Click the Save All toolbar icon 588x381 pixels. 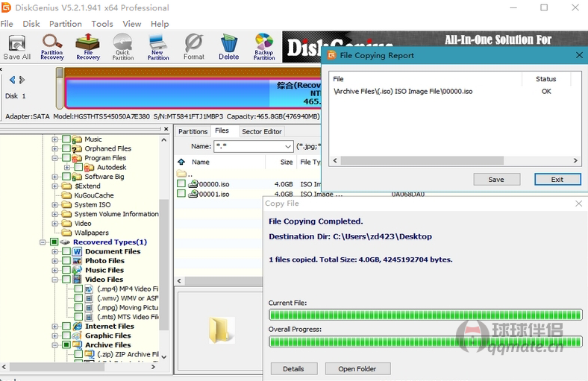[x=16, y=47]
